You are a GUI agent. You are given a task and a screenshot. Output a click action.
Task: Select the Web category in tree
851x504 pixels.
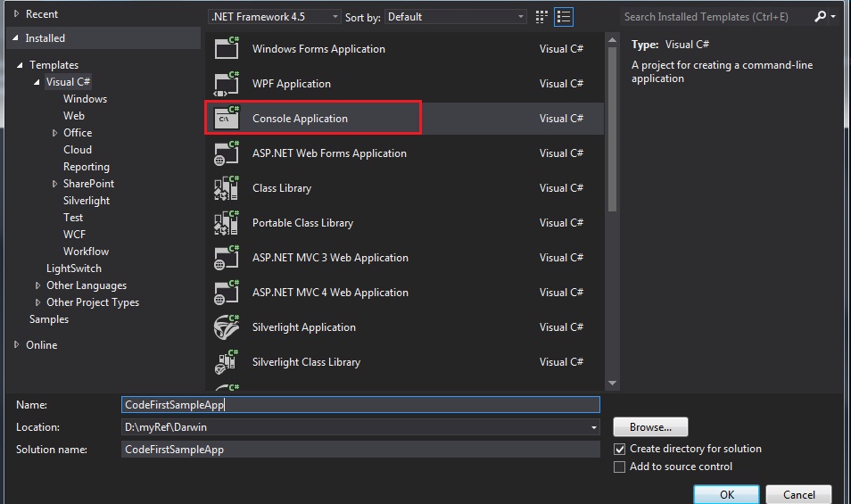74,116
